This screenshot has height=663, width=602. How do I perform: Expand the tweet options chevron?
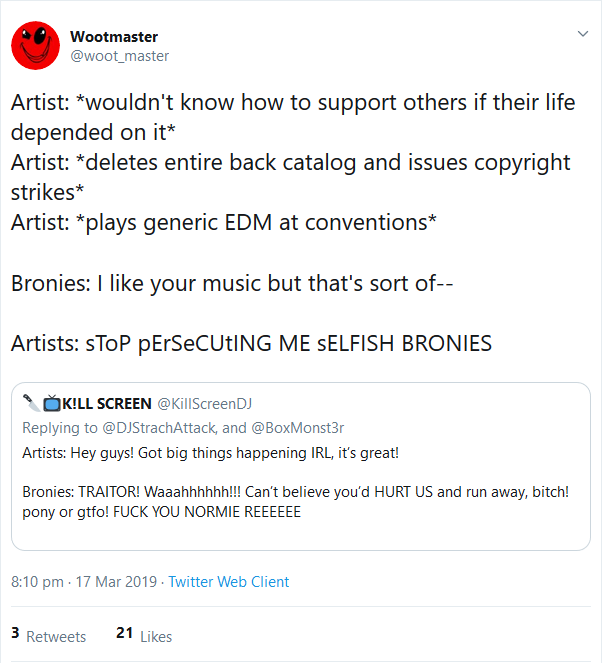coord(583,34)
